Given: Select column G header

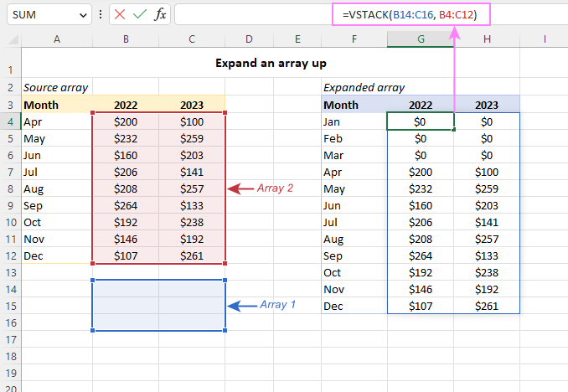Looking at the screenshot, I should pos(421,39).
